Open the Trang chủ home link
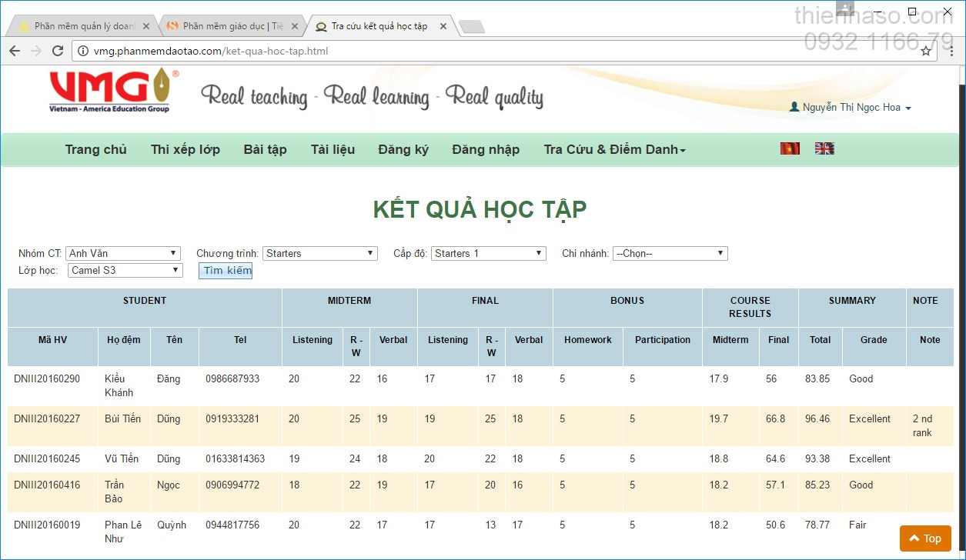The height and width of the screenshot is (560, 966). 95,149
